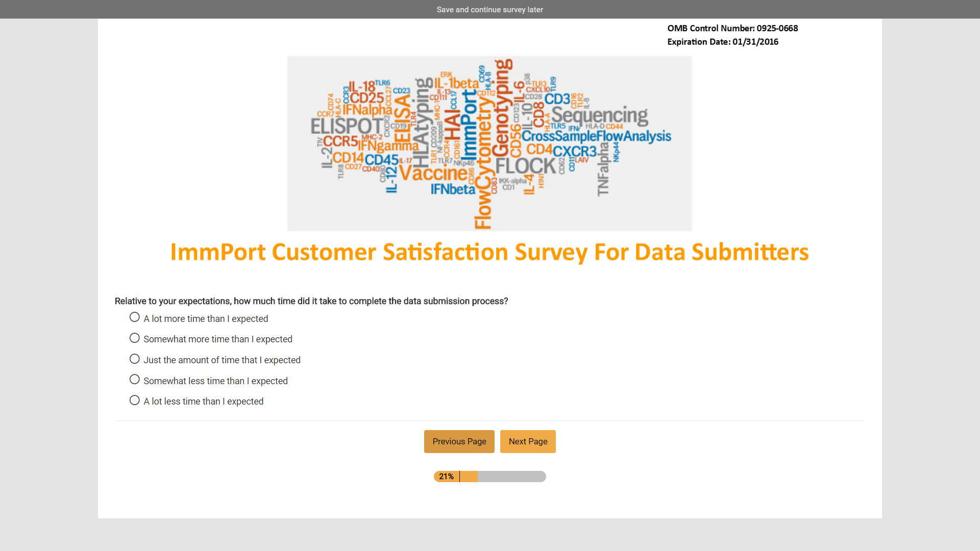Click 'FLOCK' word in the word cloud
Image resolution: width=980 pixels, height=551 pixels.
click(x=525, y=166)
